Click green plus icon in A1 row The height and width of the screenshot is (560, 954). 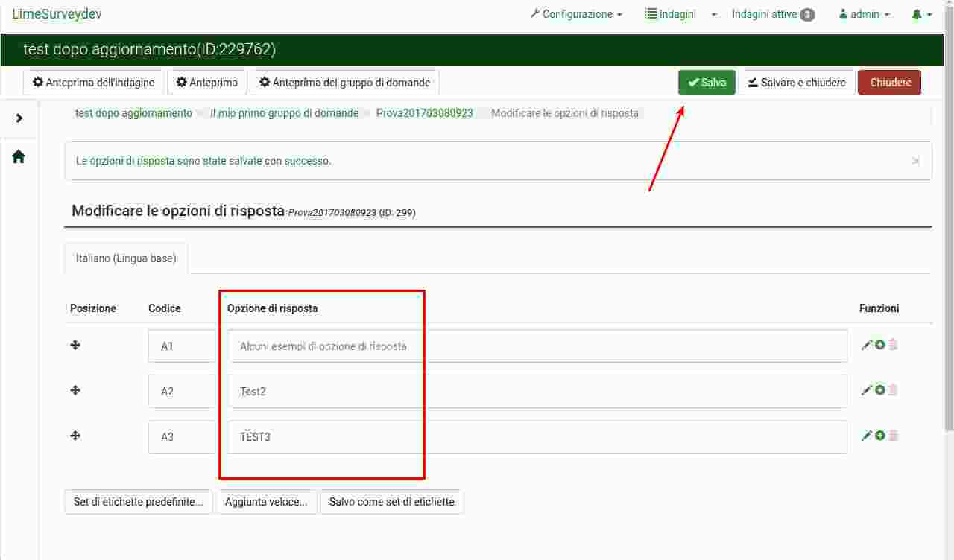tap(880, 345)
